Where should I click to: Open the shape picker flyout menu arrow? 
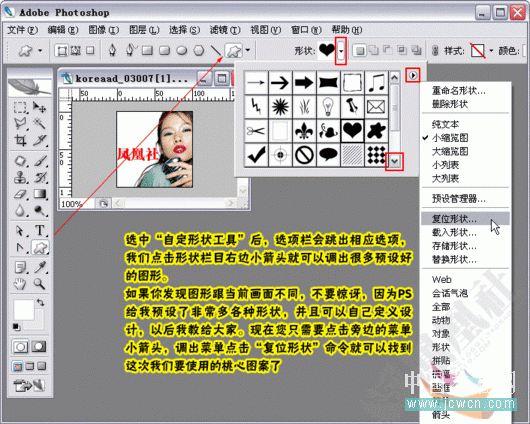pos(413,75)
